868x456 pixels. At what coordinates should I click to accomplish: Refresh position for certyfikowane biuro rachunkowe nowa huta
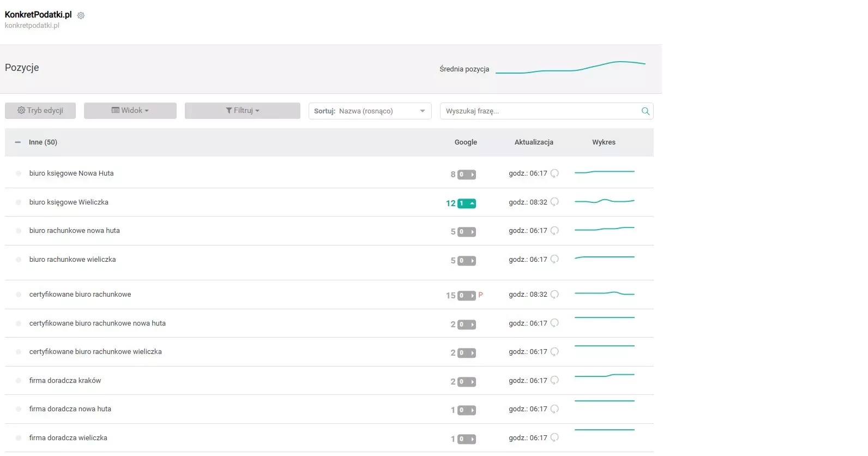click(554, 323)
